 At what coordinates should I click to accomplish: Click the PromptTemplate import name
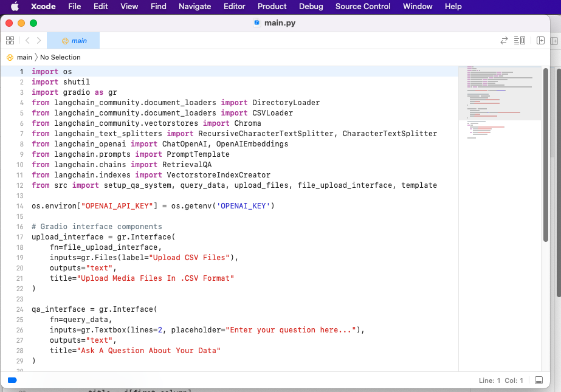pos(198,154)
